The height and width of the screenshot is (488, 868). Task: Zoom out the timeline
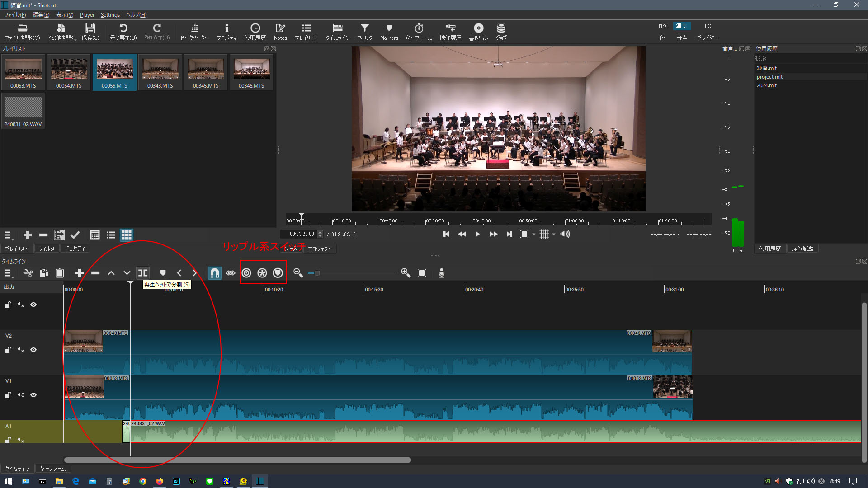[x=298, y=273]
